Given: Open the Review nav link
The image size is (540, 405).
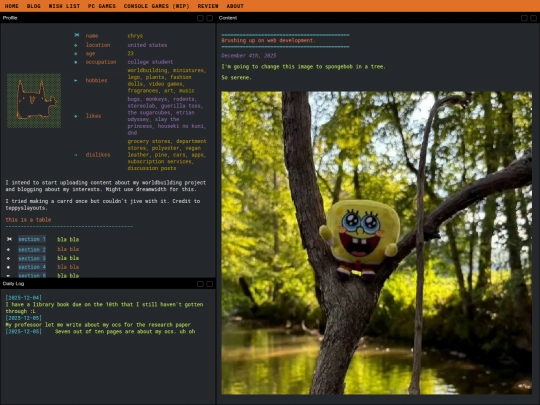Looking at the screenshot, I should 208,6.
